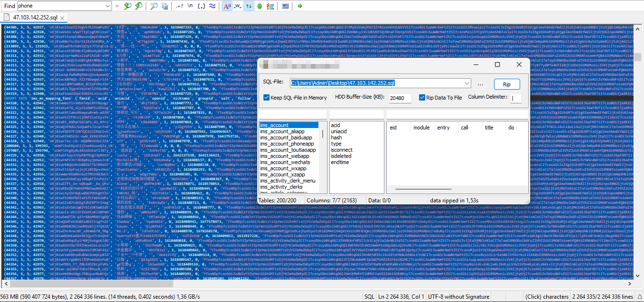Select table ims_account_baiduapp
The width and height of the screenshot is (644, 302).
coord(289,137)
